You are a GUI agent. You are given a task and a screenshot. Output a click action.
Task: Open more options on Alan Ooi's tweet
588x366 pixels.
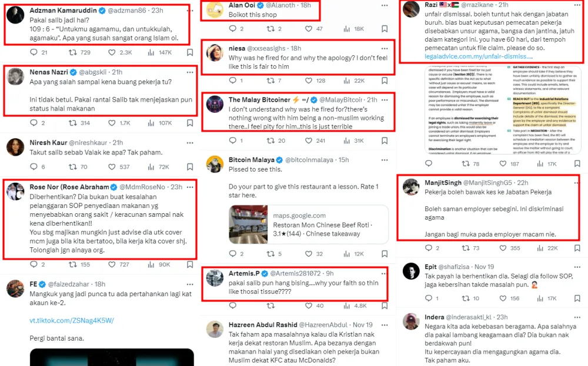[x=385, y=6]
